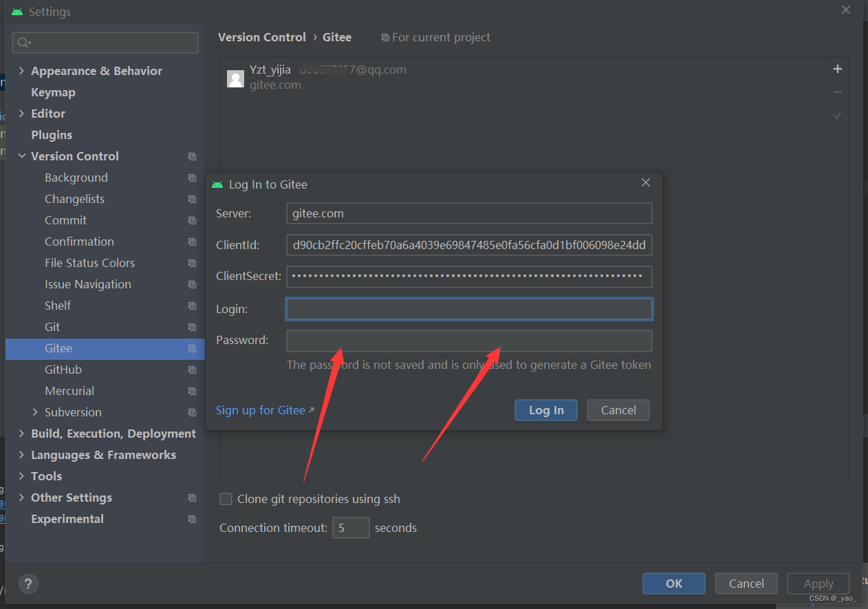The image size is (868, 609).
Task: Select Commit settings page
Action: tap(66, 220)
